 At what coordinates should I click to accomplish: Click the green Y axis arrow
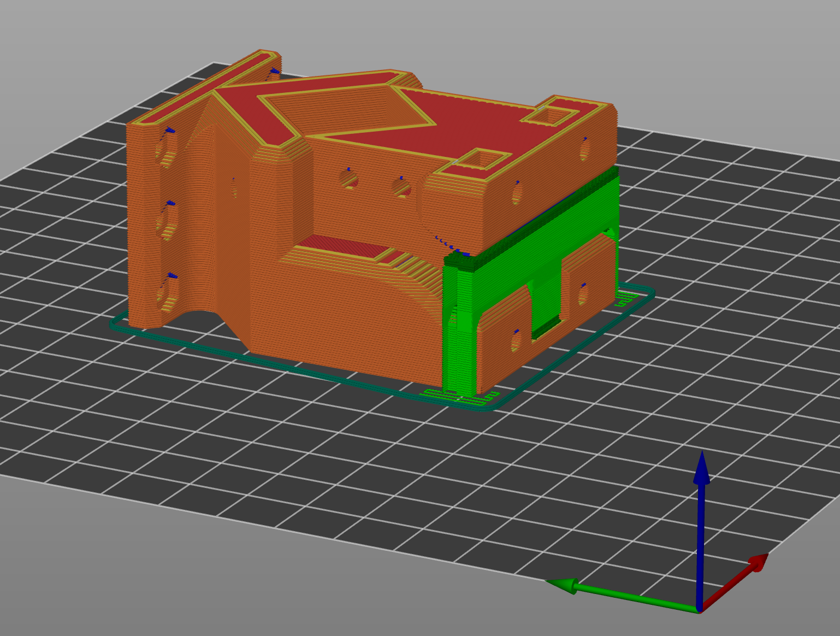coord(623,594)
